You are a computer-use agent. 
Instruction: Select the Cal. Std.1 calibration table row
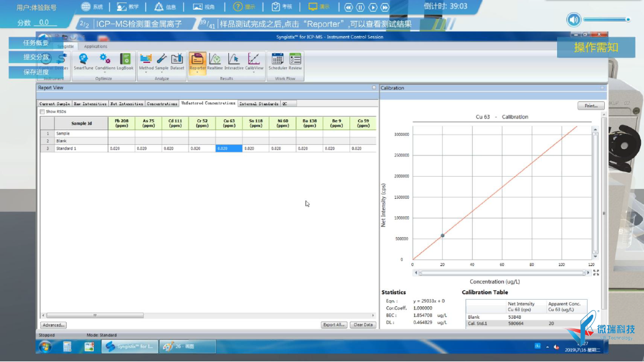pos(526,323)
